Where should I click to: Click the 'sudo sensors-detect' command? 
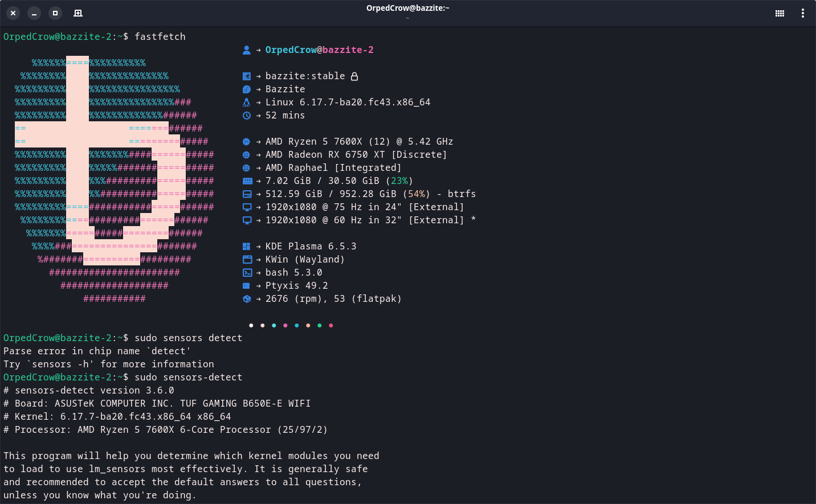(189, 378)
